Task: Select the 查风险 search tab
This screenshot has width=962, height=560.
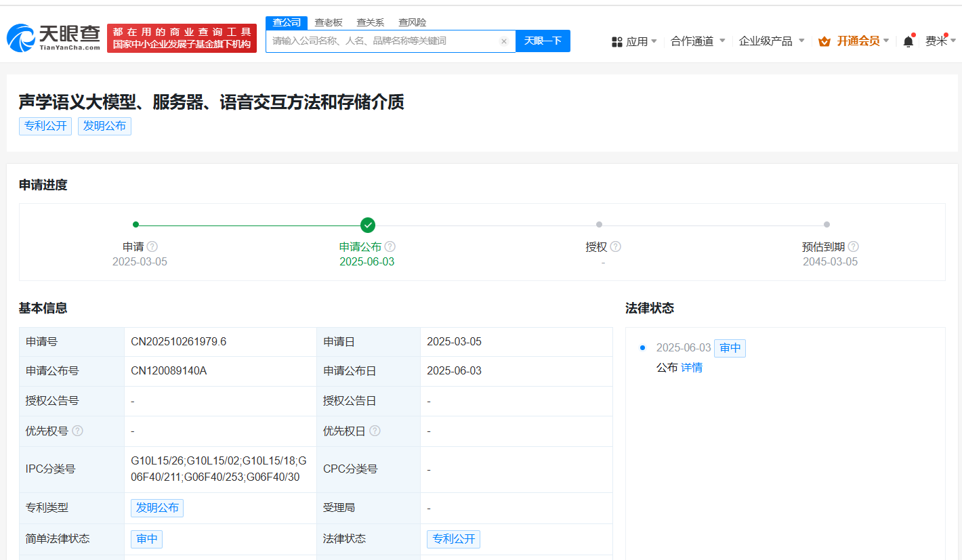Action: click(413, 23)
